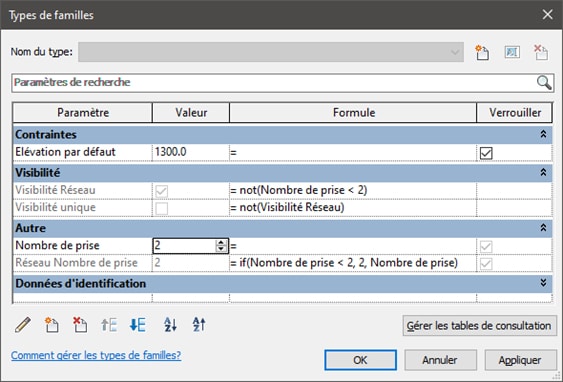563x382 pixels.
Task: Collapse the Autre group
Action: click(543, 228)
